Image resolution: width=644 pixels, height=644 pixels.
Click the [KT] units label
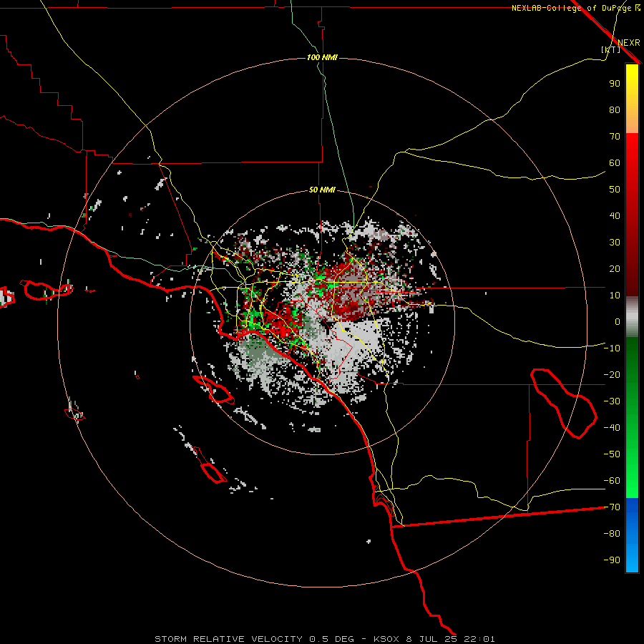click(610, 49)
